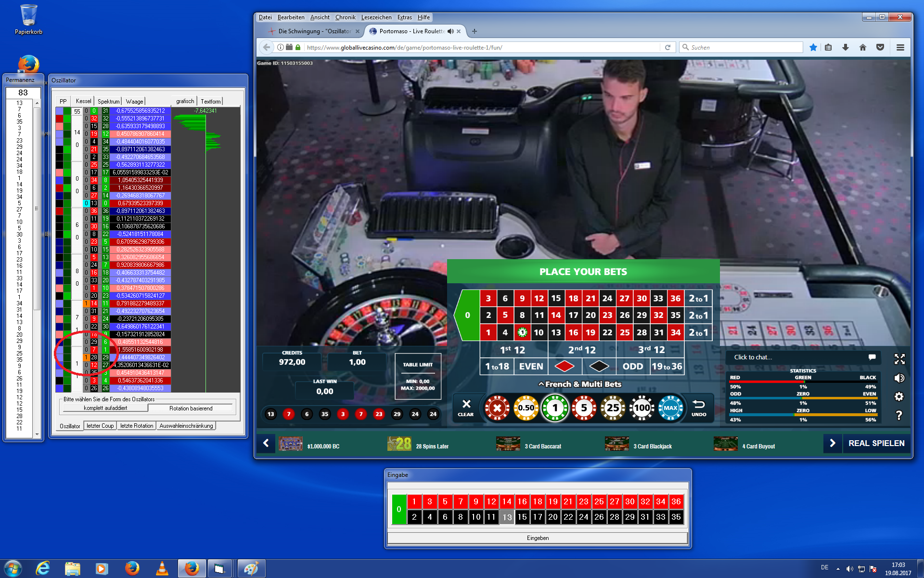Screen dimensions: 924x578
Task: Click REAL SPIELEN button
Action: (x=876, y=443)
